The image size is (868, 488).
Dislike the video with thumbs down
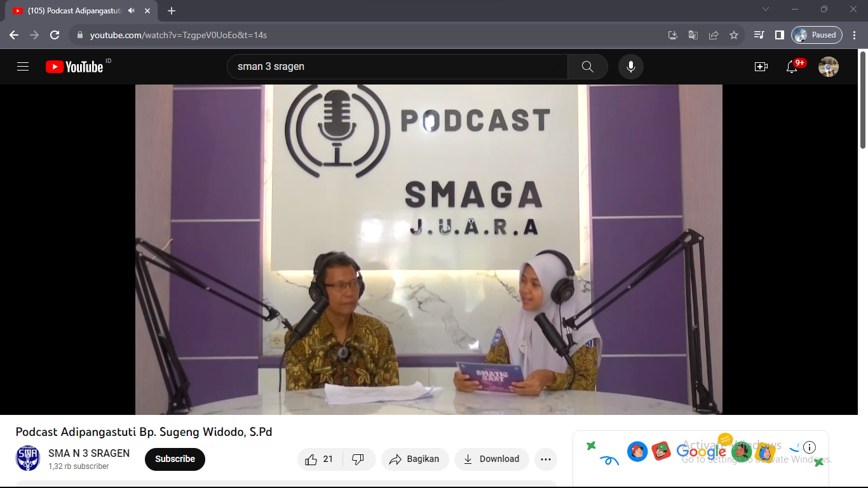tap(358, 459)
